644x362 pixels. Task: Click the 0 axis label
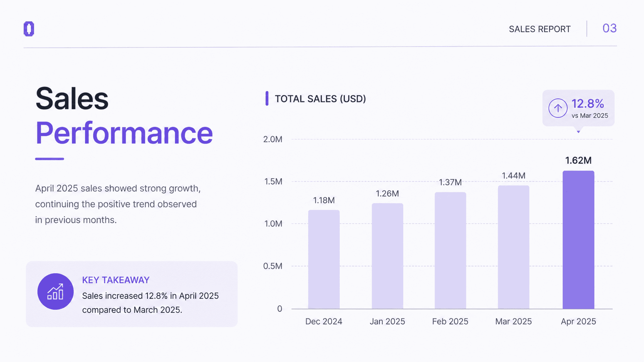280,309
